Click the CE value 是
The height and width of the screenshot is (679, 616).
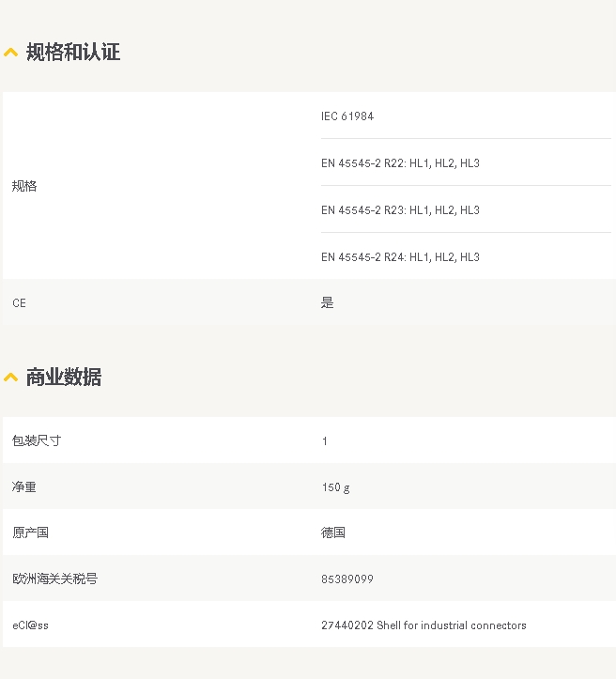click(x=328, y=303)
